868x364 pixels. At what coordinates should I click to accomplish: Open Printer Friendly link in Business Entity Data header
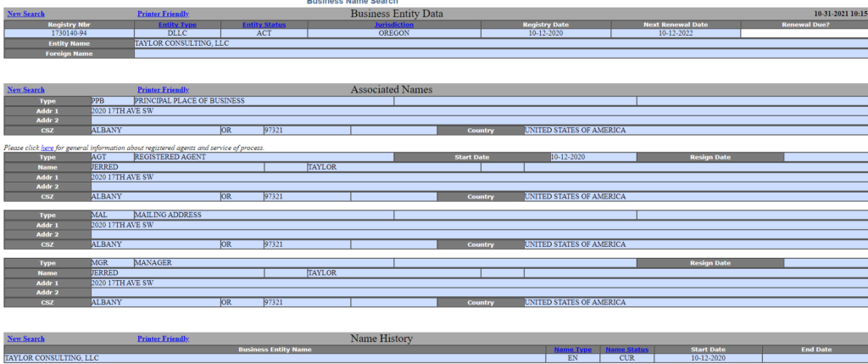tap(164, 14)
